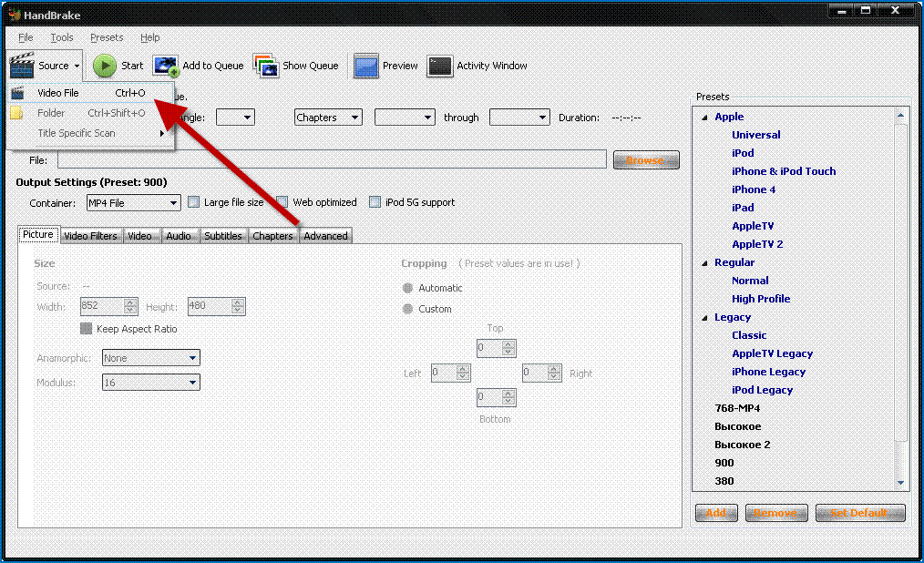This screenshot has height=563, width=924.
Task: Select the iPhone & iPod Touch preset
Action: 784,171
